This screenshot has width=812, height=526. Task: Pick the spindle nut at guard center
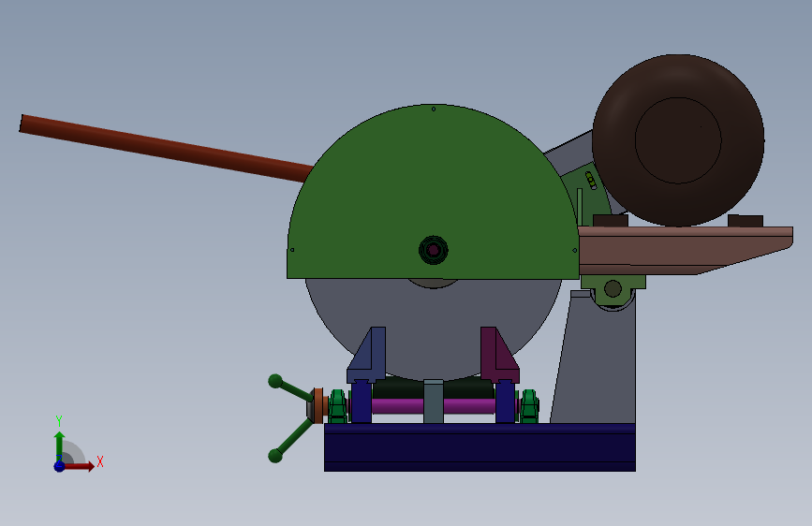click(433, 250)
